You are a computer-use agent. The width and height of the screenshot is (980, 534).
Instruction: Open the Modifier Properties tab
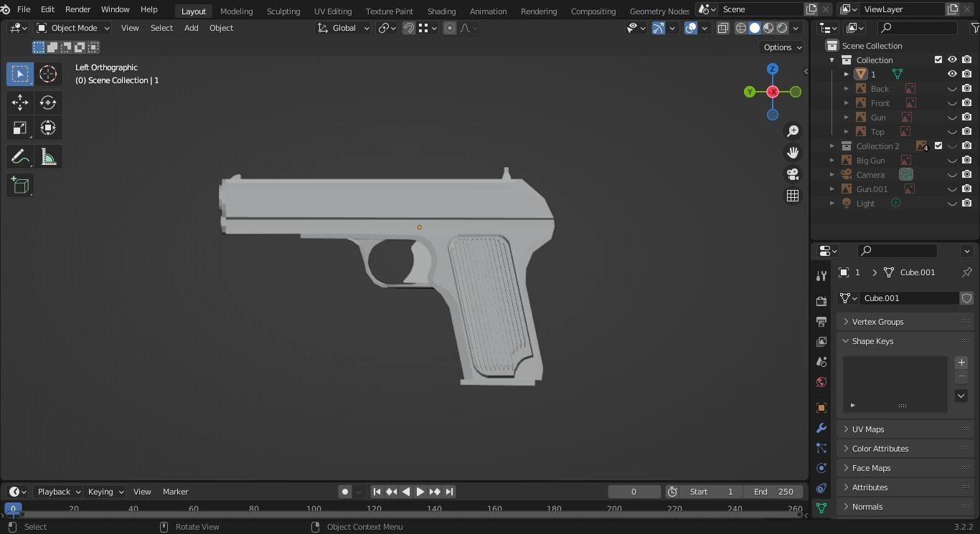(821, 428)
